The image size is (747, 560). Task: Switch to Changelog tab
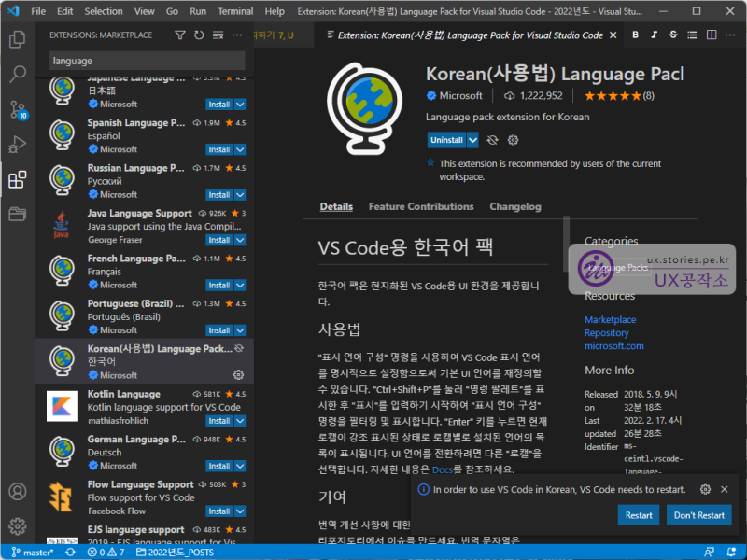coord(515,206)
